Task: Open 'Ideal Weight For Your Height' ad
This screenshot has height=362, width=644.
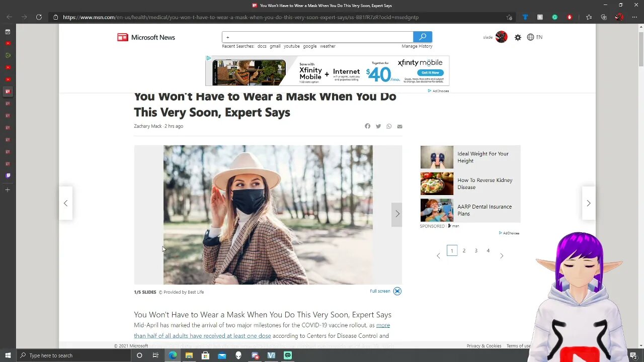Action: pos(470,157)
